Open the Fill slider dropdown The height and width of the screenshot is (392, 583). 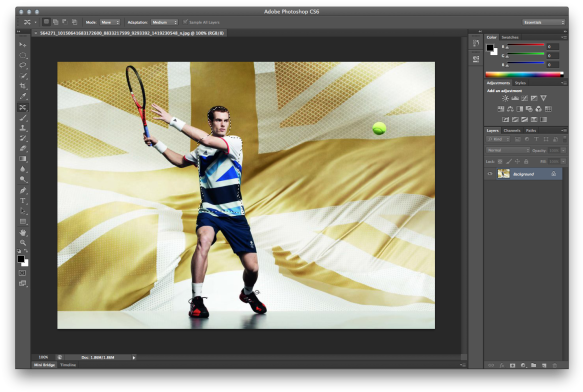(x=563, y=161)
